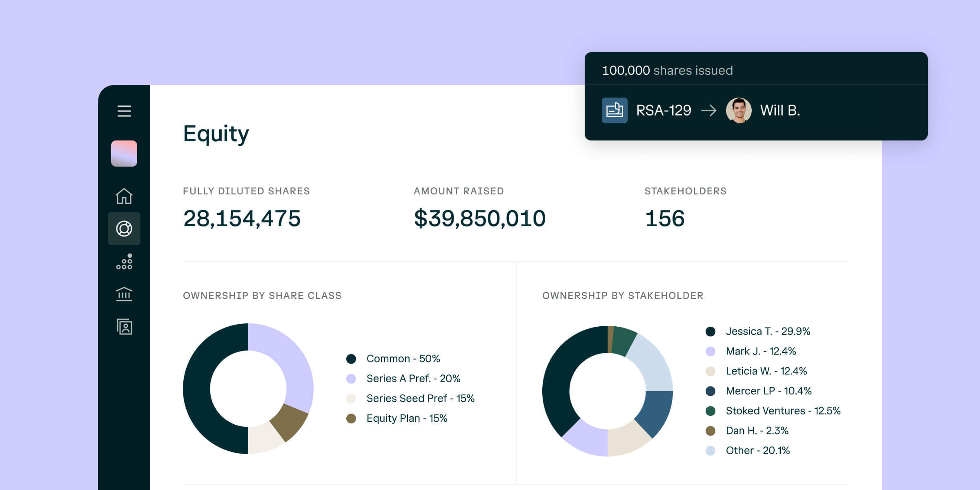Click the arrow between RSA-129 and Will B.
Image resolution: width=980 pixels, height=490 pixels.
pyautogui.click(x=709, y=110)
